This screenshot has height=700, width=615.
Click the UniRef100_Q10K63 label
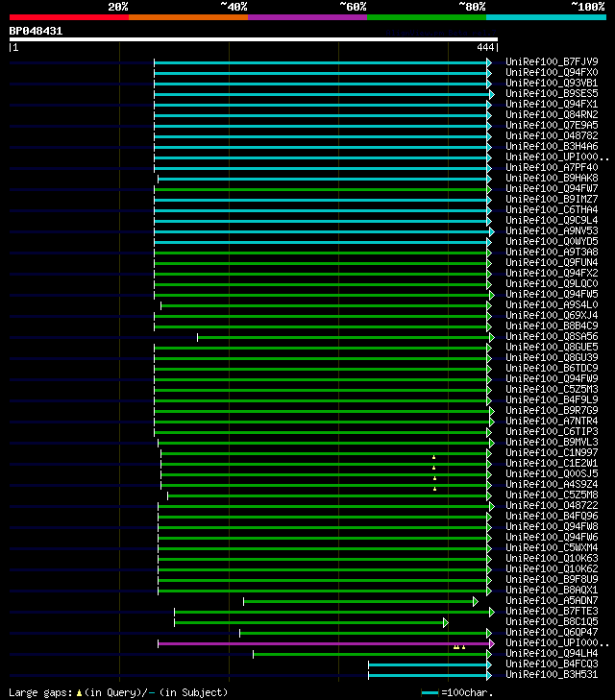(x=552, y=559)
